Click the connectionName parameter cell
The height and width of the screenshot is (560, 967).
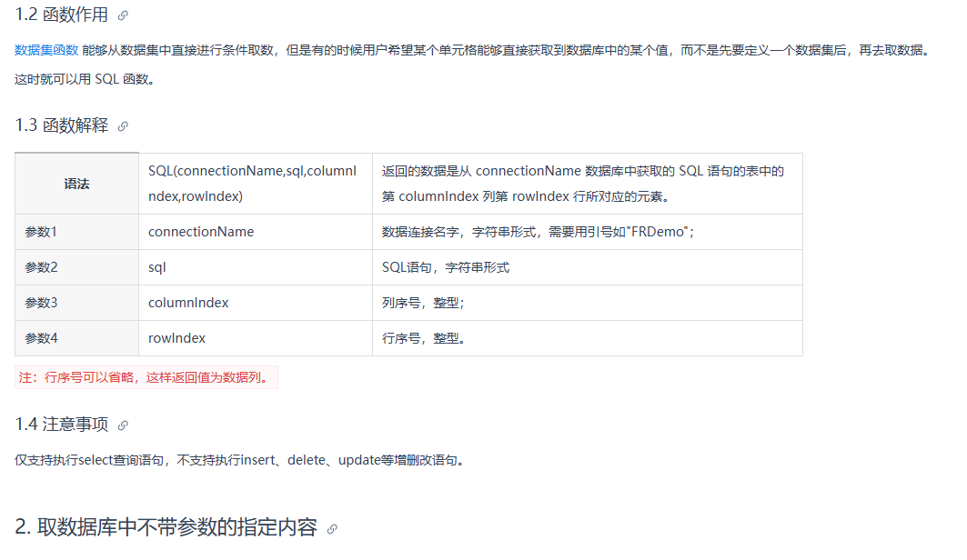(x=256, y=232)
